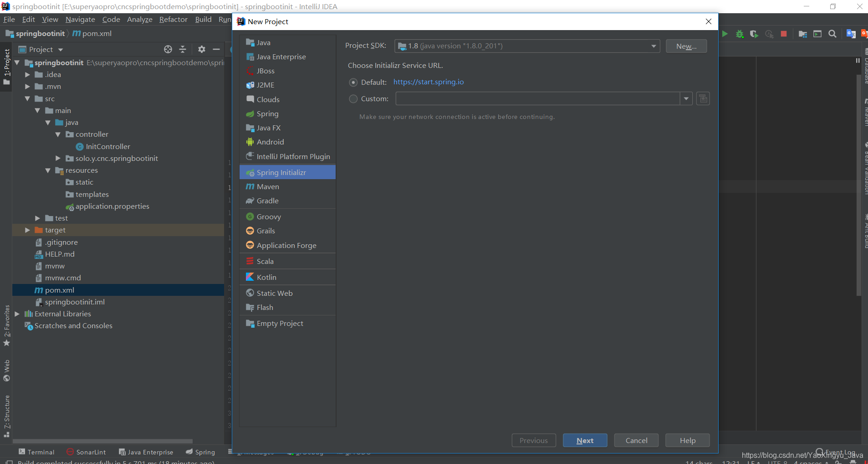868x464 pixels.
Task: Expand the .mvn folder
Action: [x=27, y=86]
